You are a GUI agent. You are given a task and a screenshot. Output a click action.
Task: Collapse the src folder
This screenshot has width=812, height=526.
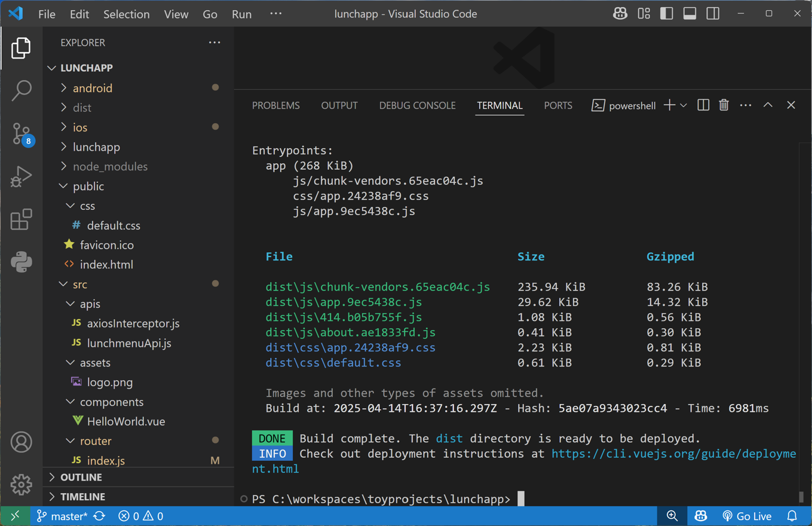coord(139,284)
